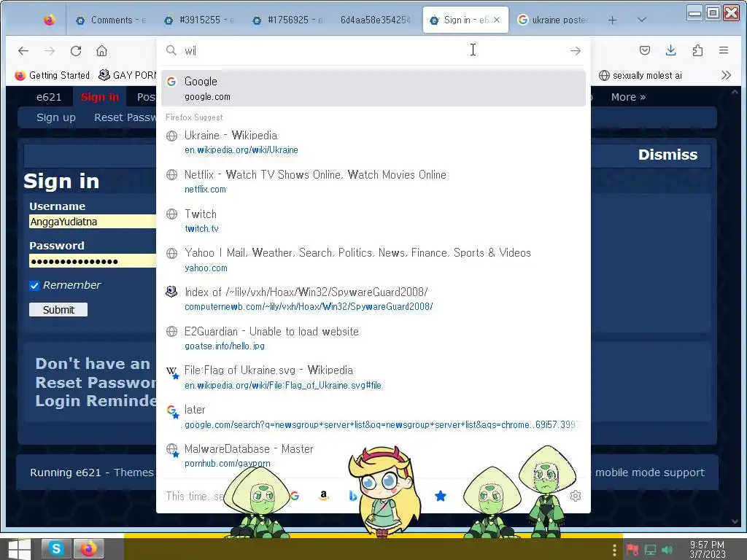The height and width of the screenshot is (560, 747).
Task: Click the volume speaker tray icon
Action: [x=667, y=550]
